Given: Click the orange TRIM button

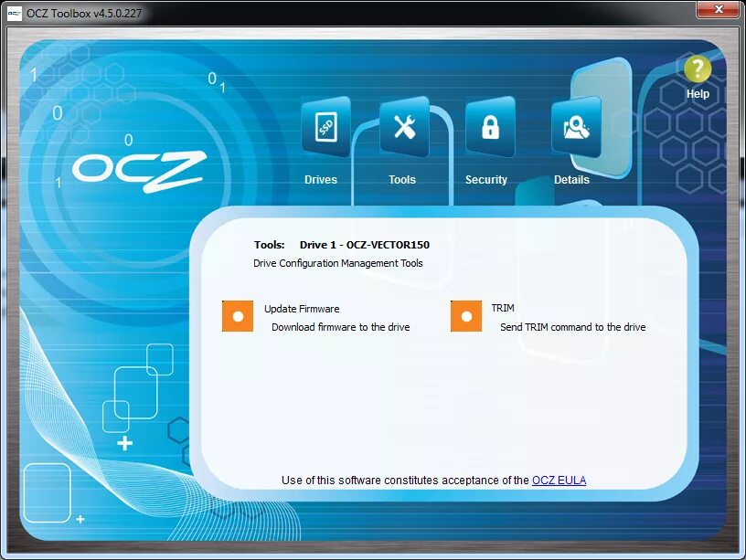Looking at the screenshot, I should click(x=466, y=316).
